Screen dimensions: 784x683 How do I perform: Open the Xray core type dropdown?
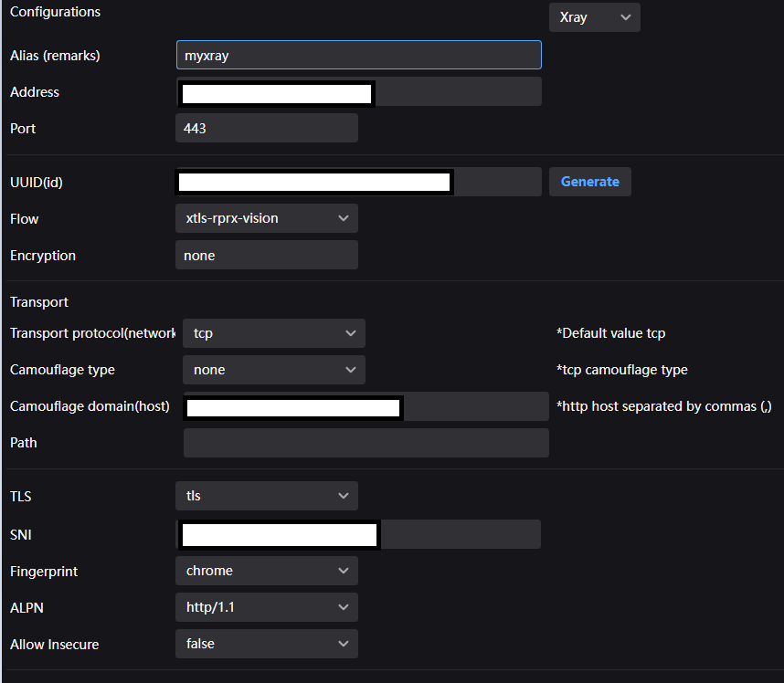594,17
